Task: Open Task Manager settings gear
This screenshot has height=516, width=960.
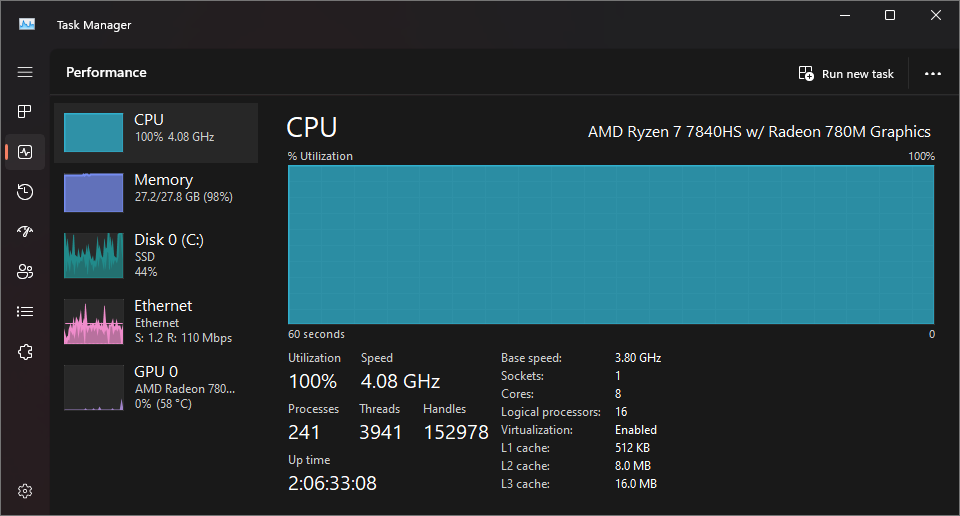Action: (x=25, y=491)
